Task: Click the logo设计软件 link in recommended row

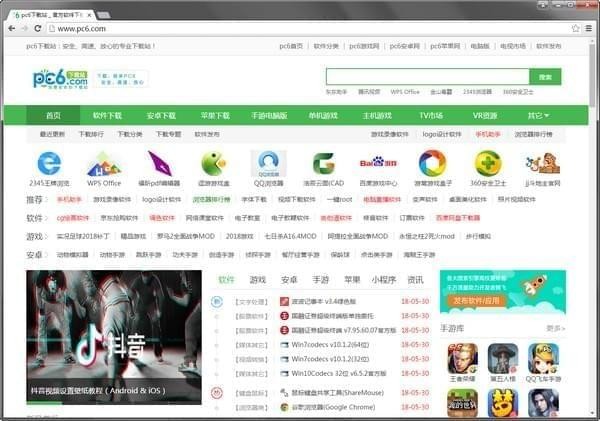Action: [x=161, y=199]
